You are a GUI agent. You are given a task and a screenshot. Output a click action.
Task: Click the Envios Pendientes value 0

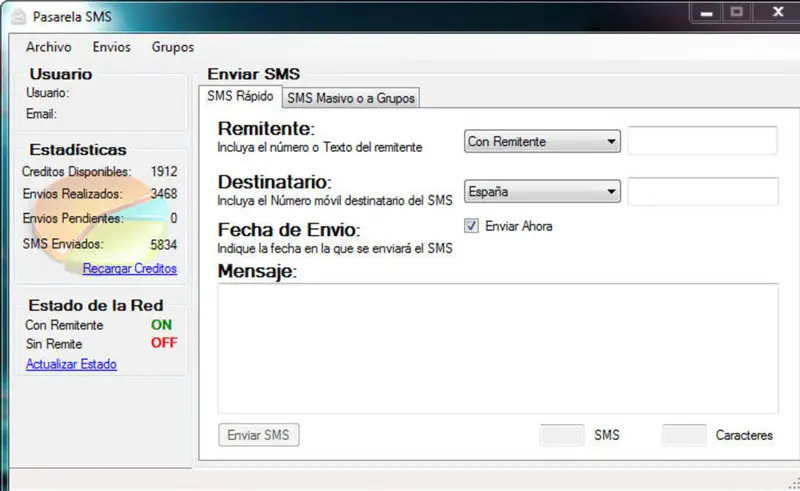173,218
